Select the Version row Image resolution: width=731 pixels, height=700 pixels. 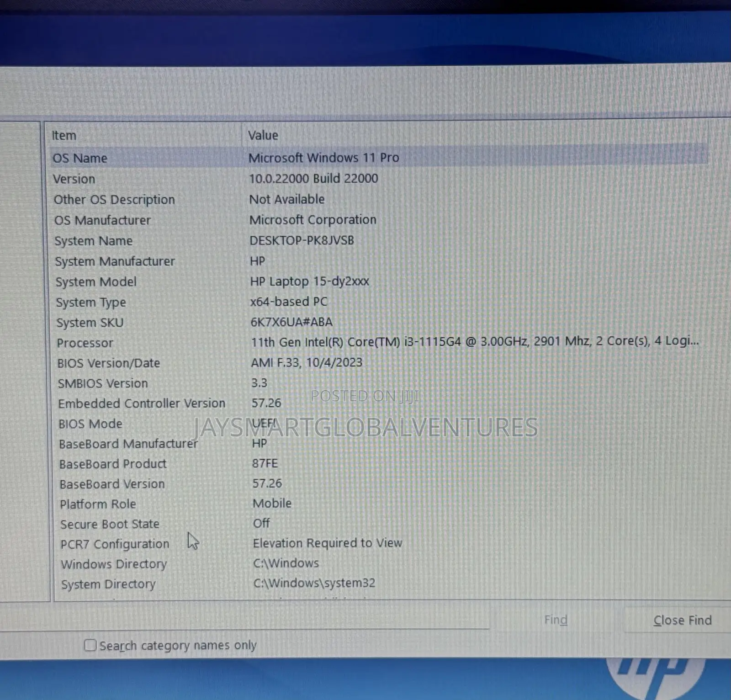tap(378, 179)
